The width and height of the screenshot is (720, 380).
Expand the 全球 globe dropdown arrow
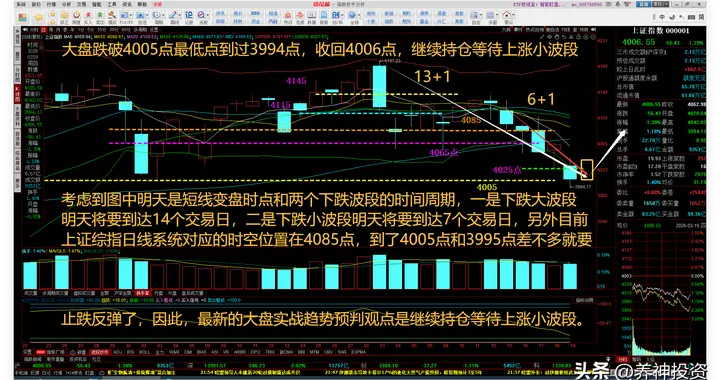[358, 15]
